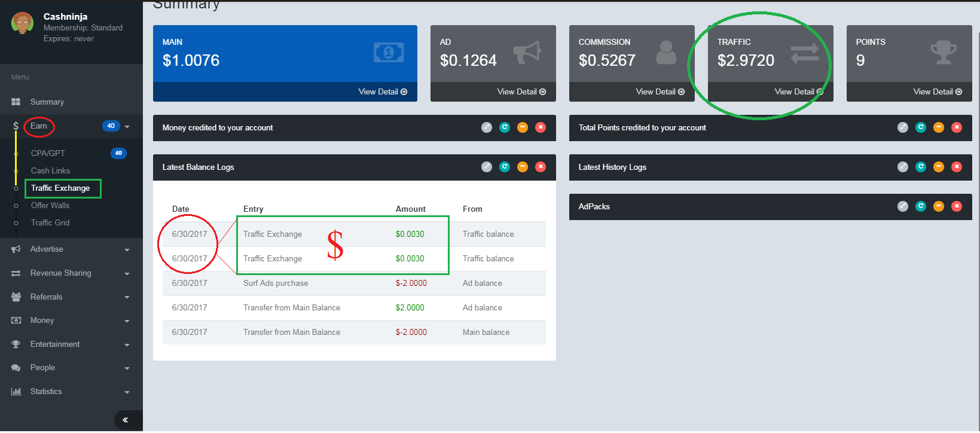
Task: Click the Money banknote sidebar icon
Action: (x=16, y=320)
